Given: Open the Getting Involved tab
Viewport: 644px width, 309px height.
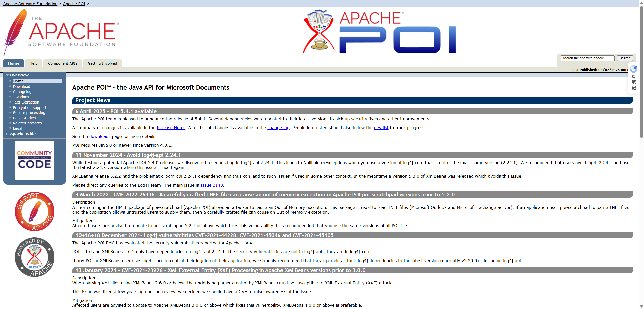Looking at the screenshot, I should point(102,63).
